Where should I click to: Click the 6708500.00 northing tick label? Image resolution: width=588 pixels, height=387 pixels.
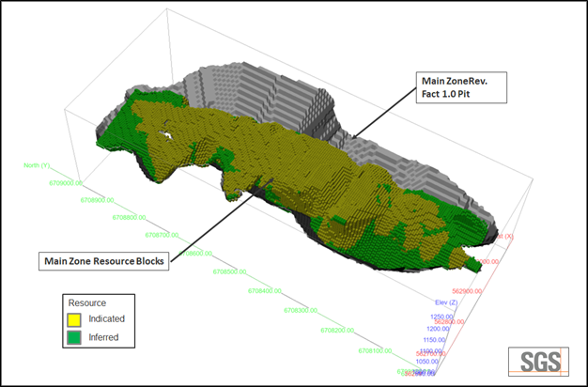coord(230,271)
